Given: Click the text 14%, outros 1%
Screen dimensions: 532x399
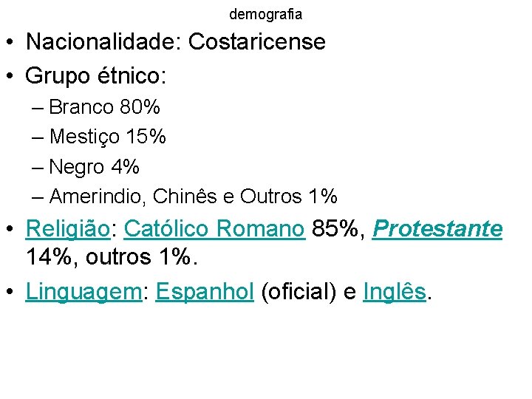Looking at the screenshot, I should 112,257.
